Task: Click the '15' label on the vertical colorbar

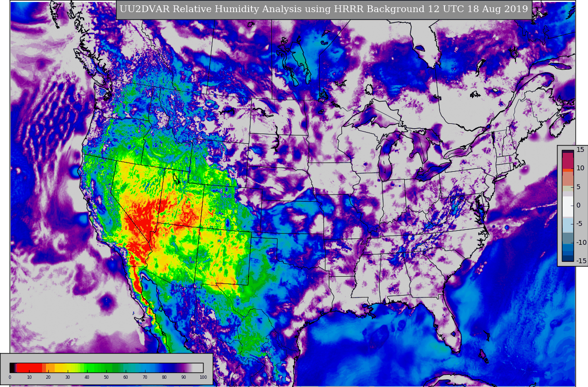Action: pos(580,149)
